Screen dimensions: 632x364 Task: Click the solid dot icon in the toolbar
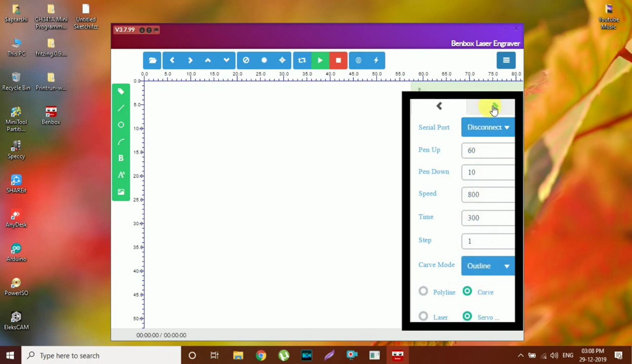coord(264,60)
